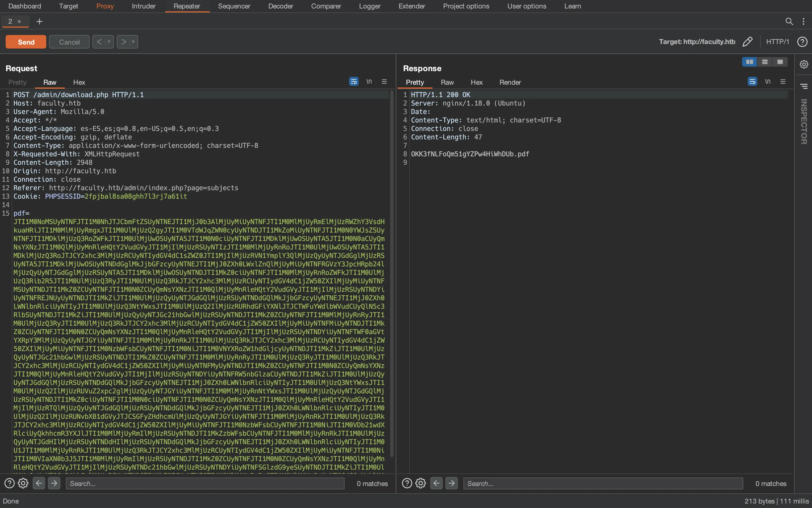Toggle word wrap in Response panel
The image size is (812, 508).
752,81
